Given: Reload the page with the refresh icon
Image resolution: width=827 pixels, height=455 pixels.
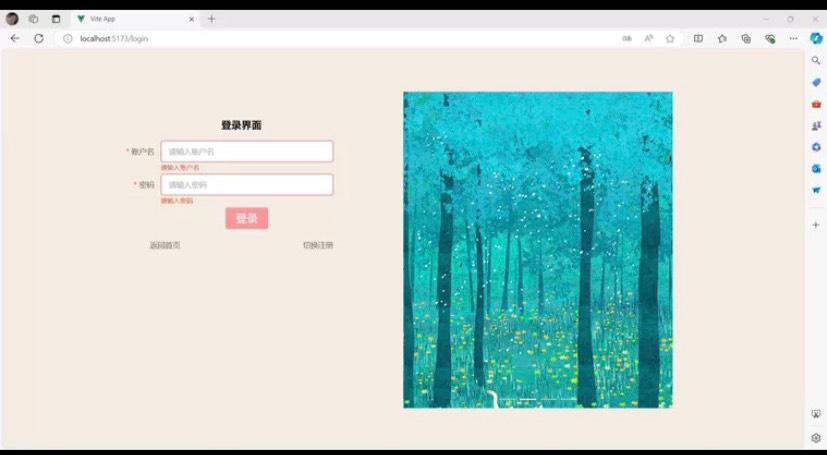Looking at the screenshot, I should coord(39,38).
